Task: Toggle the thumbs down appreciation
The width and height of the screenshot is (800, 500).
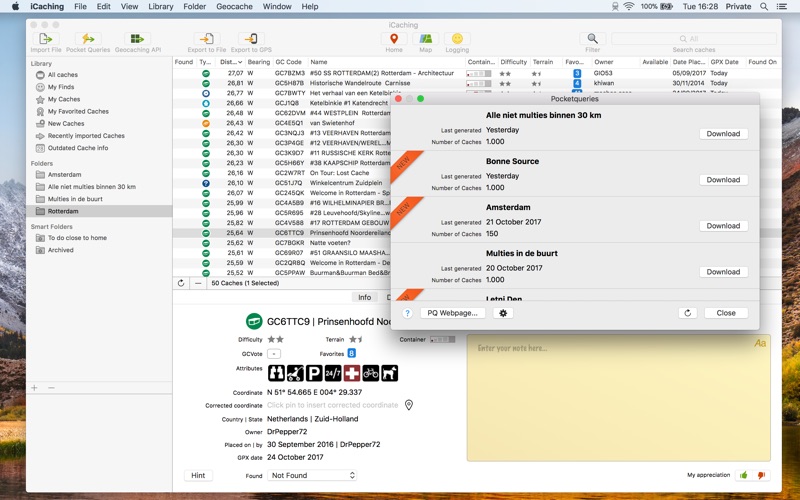Action: [761, 475]
